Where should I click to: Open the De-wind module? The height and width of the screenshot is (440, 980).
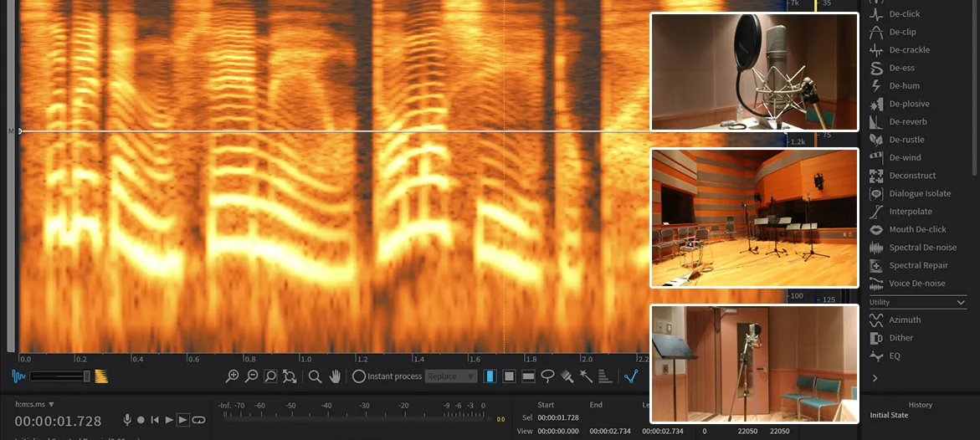pyautogui.click(x=895, y=157)
